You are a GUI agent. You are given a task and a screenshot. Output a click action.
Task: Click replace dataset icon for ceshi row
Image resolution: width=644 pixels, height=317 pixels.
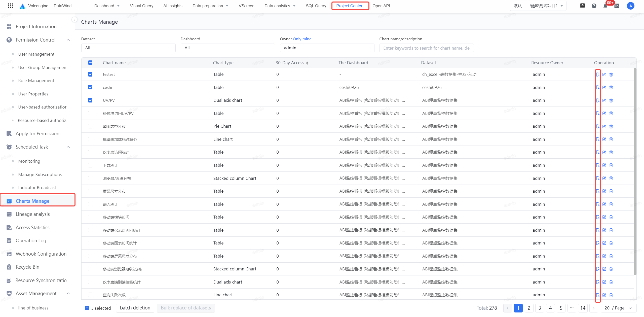598,87
